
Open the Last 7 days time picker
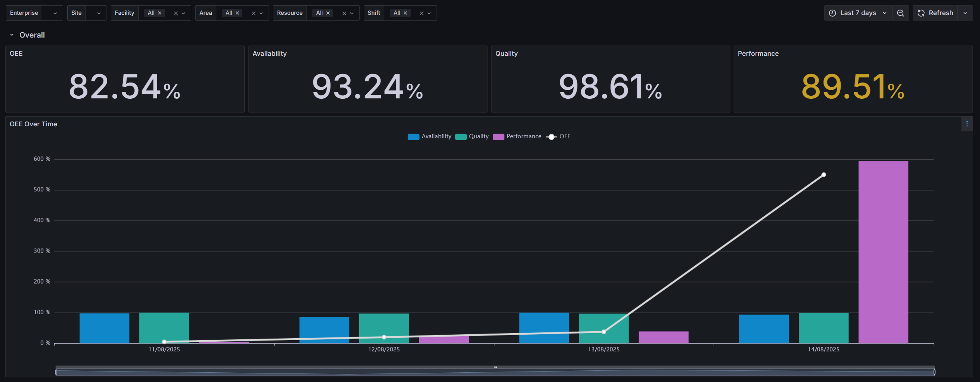858,13
